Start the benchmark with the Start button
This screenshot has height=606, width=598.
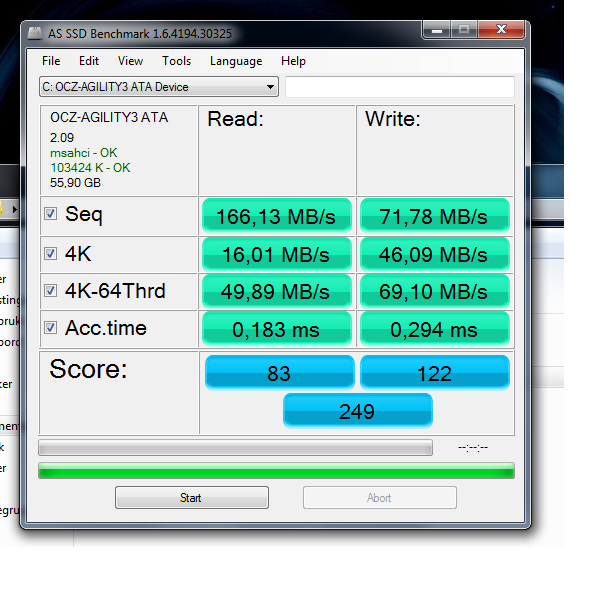point(192,497)
